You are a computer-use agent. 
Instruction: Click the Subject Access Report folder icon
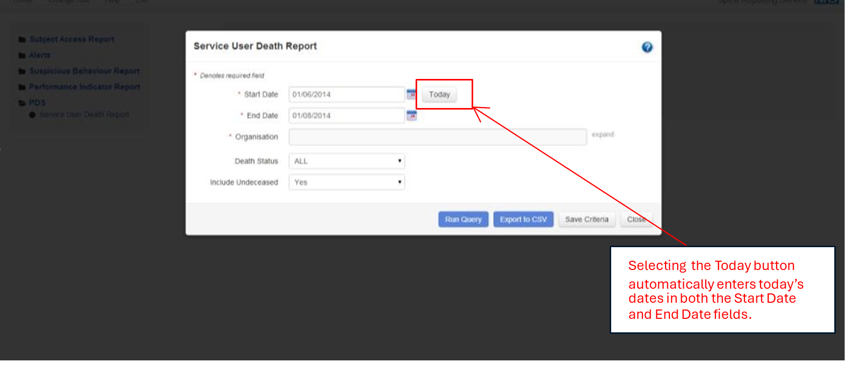click(22, 39)
